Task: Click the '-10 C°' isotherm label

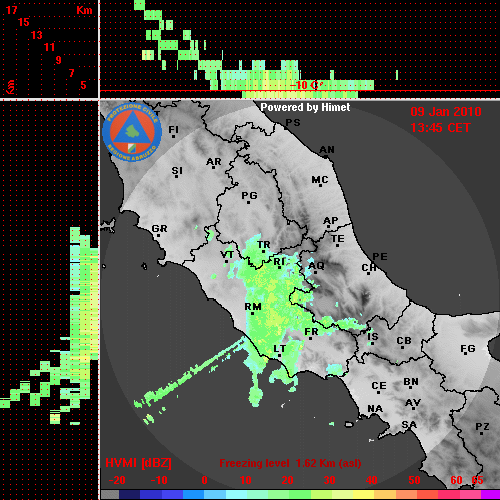Action: pos(306,85)
